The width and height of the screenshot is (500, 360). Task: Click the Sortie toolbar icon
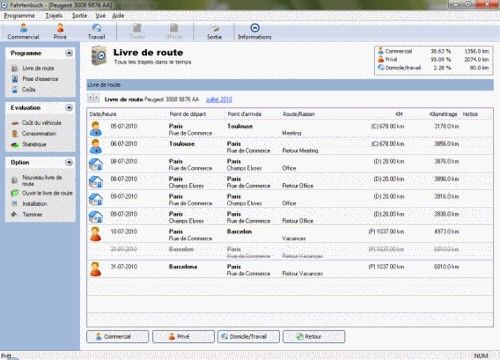[214, 32]
